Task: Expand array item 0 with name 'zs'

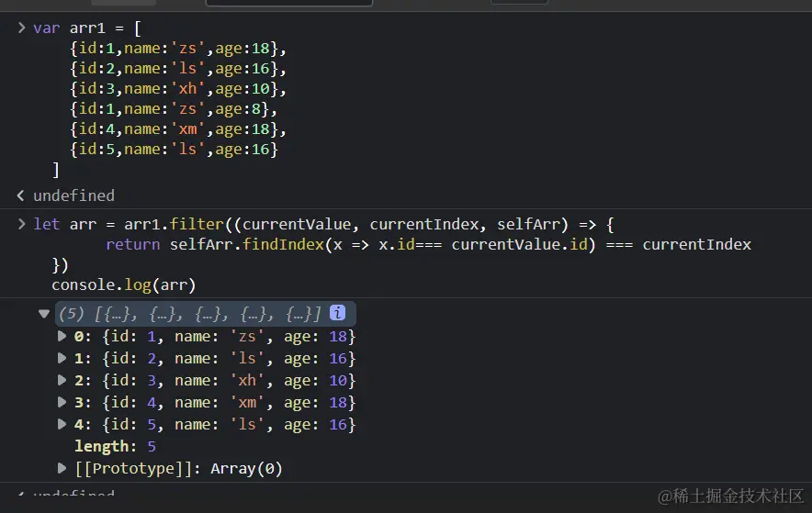Action: coord(62,336)
